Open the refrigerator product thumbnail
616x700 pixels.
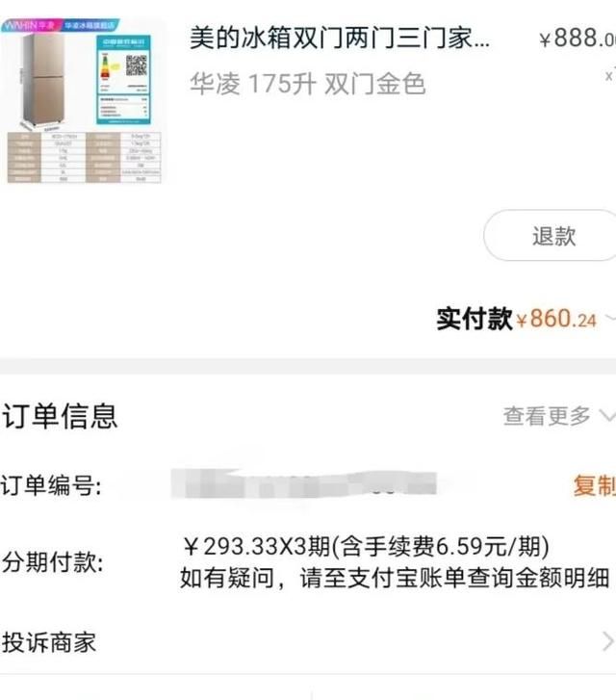click(x=84, y=101)
